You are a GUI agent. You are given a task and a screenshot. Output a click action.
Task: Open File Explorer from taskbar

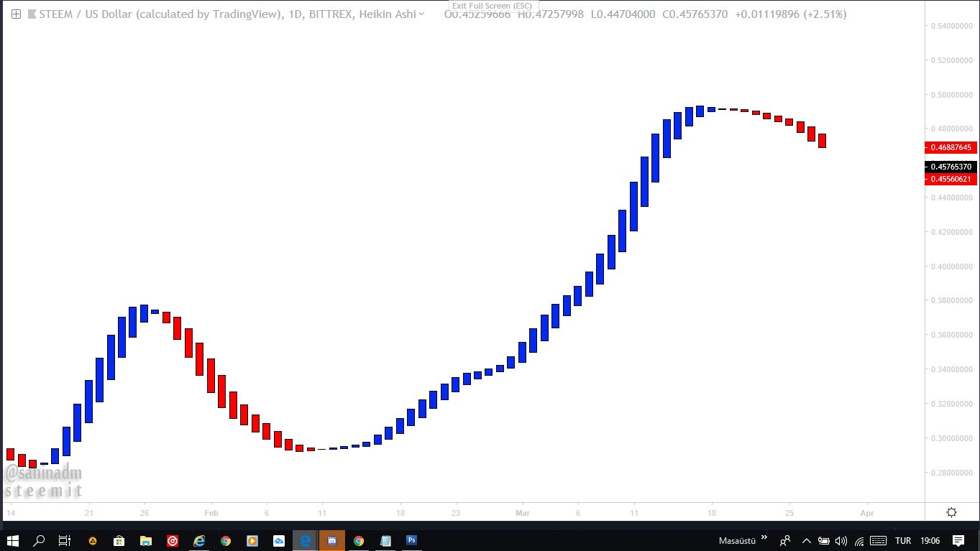tap(145, 540)
